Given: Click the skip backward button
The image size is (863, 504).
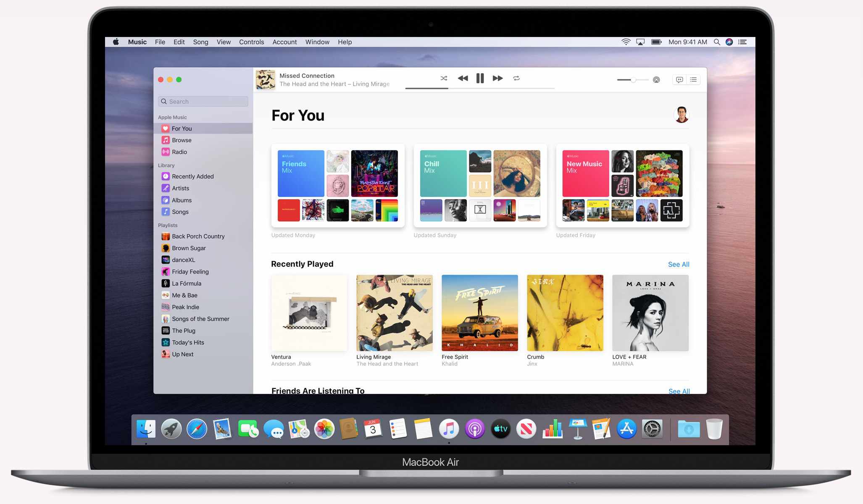Looking at the screenshot, I should click(463, 78).
